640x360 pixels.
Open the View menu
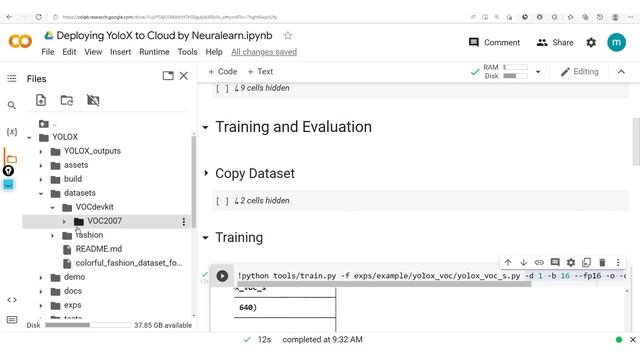93,52
